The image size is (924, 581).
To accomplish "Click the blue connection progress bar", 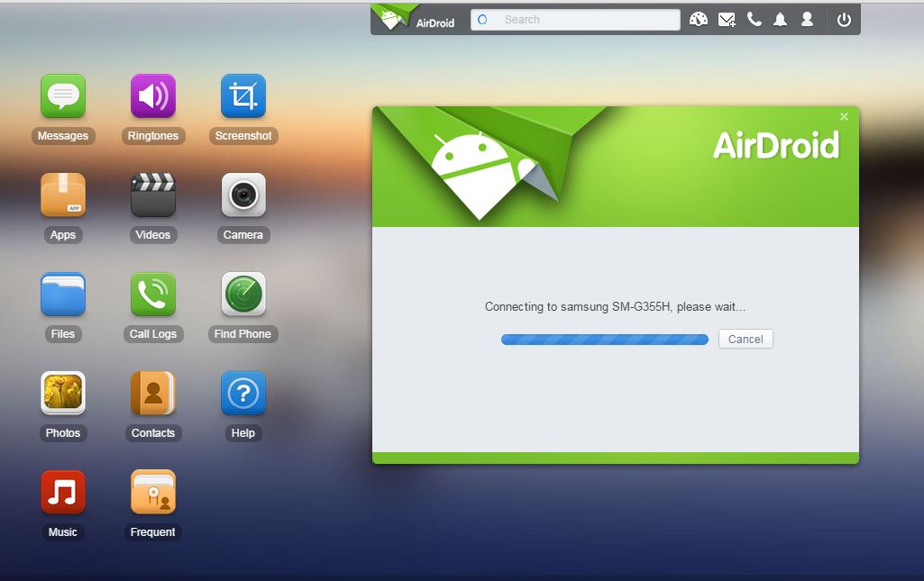I will (605, 340).
